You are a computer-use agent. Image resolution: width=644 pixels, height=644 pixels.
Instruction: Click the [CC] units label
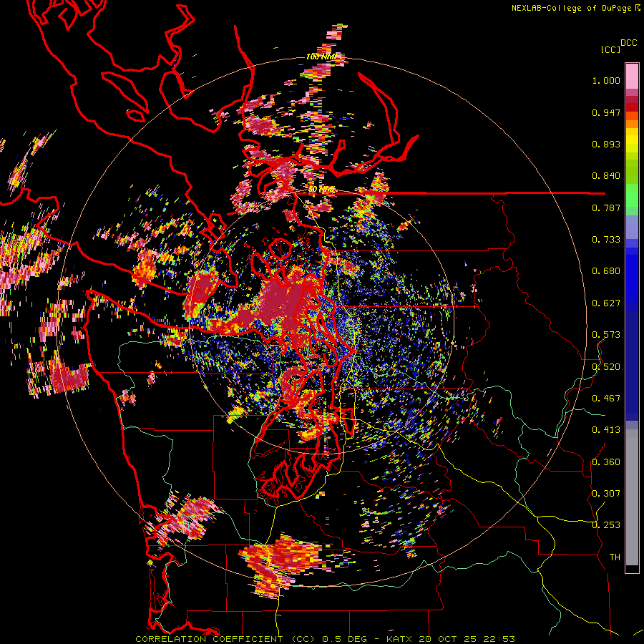pyautogui.click(x=610, y=49)
